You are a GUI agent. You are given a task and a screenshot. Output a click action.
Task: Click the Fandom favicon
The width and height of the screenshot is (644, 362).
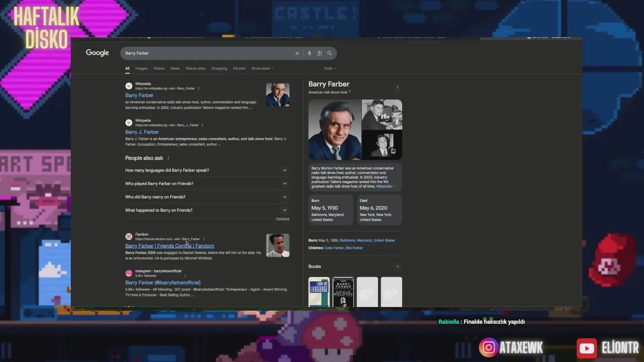pyautogui.click(x=129, y=236)
